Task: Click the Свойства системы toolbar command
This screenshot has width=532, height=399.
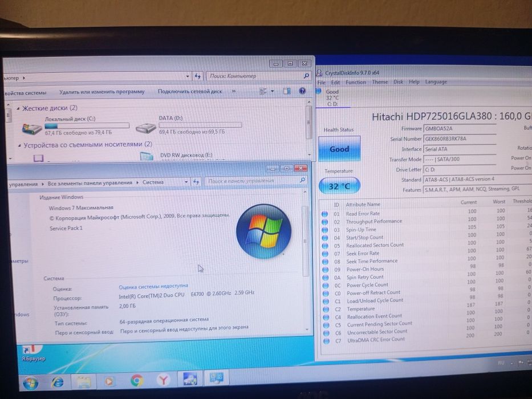Action: (26, 92)
